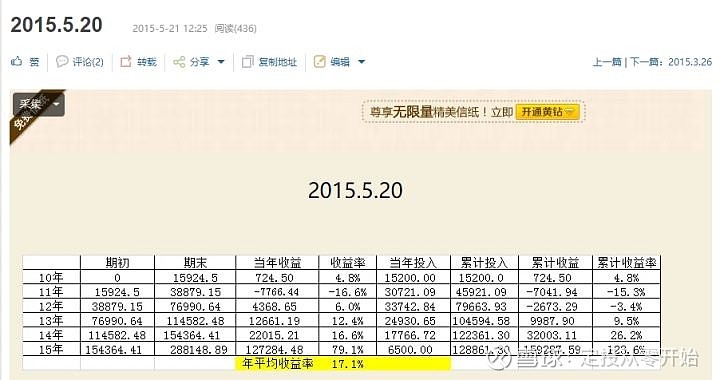The width and height of the screenshot is (720, 380).
Task: Click cell value 104594.58
Action: tap(481, 321)
